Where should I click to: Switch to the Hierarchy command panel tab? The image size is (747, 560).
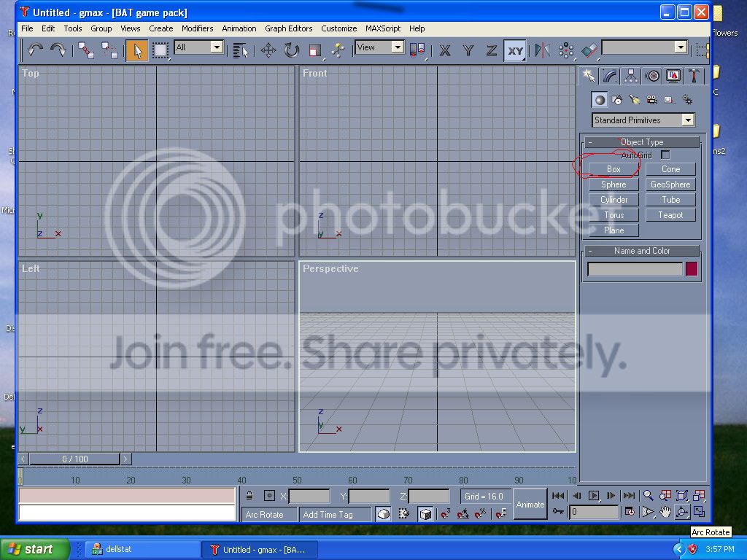[631, 76]
